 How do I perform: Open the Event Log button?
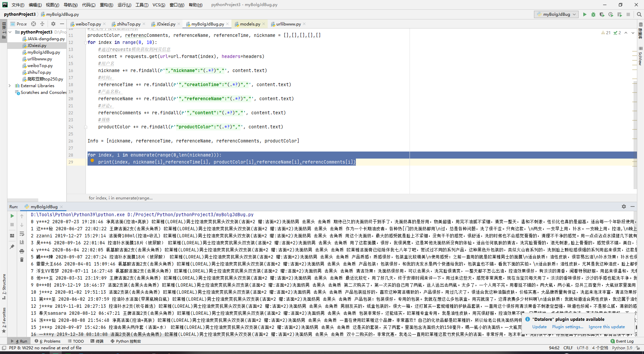pyautogui.click(x=622, y=341)
